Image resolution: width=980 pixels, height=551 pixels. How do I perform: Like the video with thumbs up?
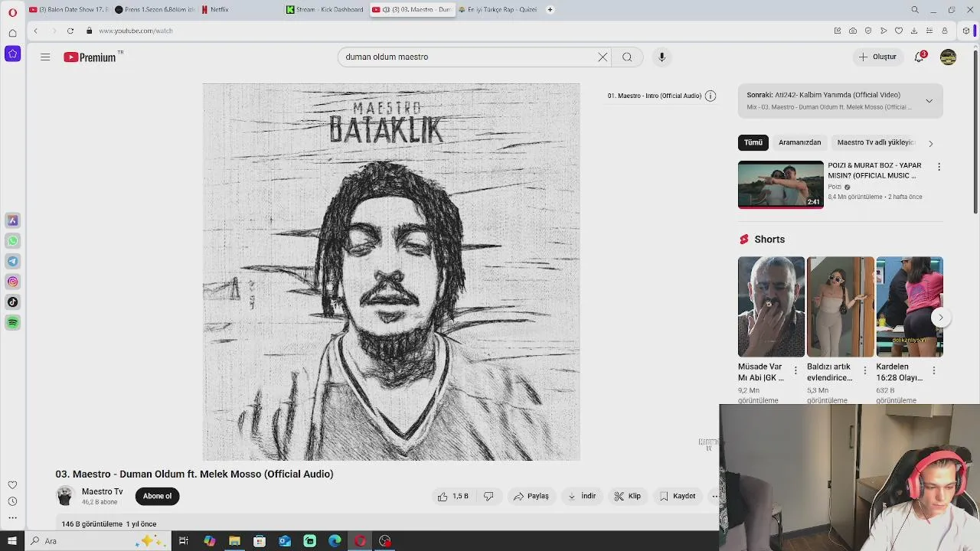click(452, 496)
